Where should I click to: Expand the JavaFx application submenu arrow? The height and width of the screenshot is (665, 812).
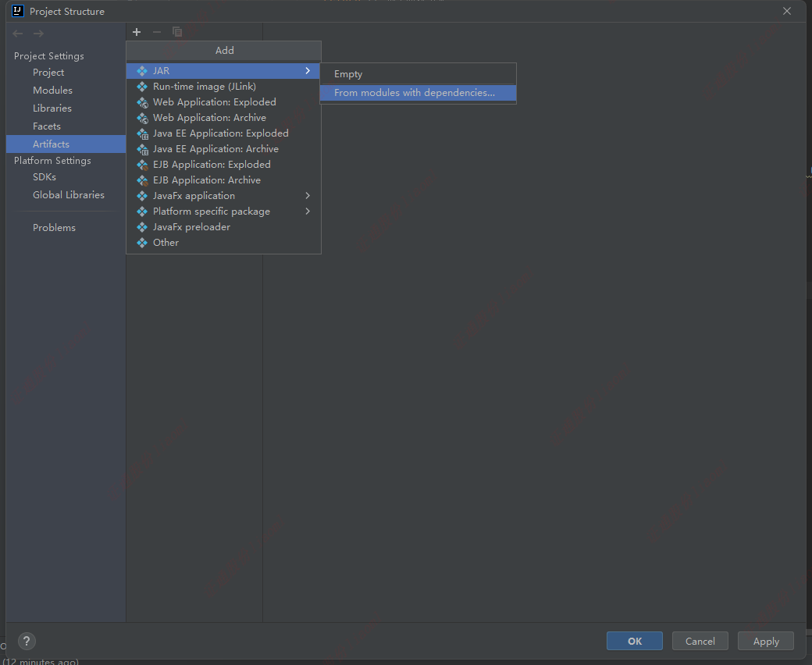308,196
